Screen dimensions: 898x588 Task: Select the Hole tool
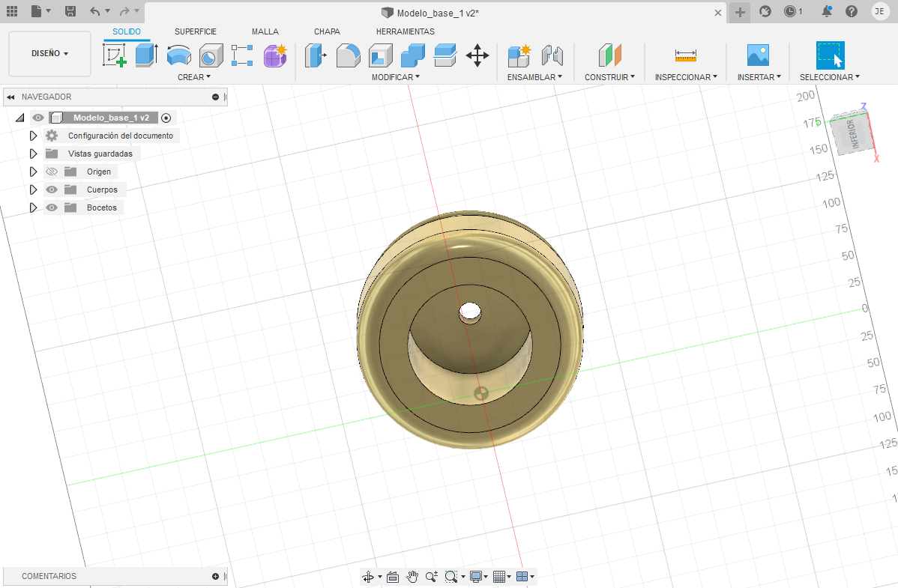(x=211, y=55)
